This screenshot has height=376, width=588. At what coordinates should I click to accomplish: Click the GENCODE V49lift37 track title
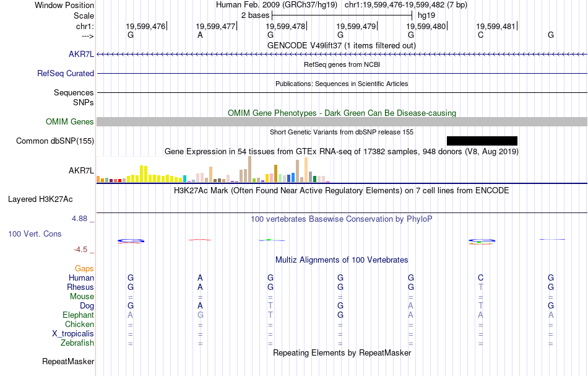point(342,45)
